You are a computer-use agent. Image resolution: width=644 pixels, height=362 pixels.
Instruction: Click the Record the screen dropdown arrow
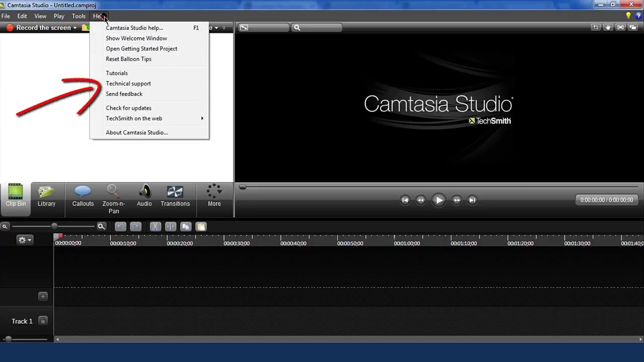(75, 27)
